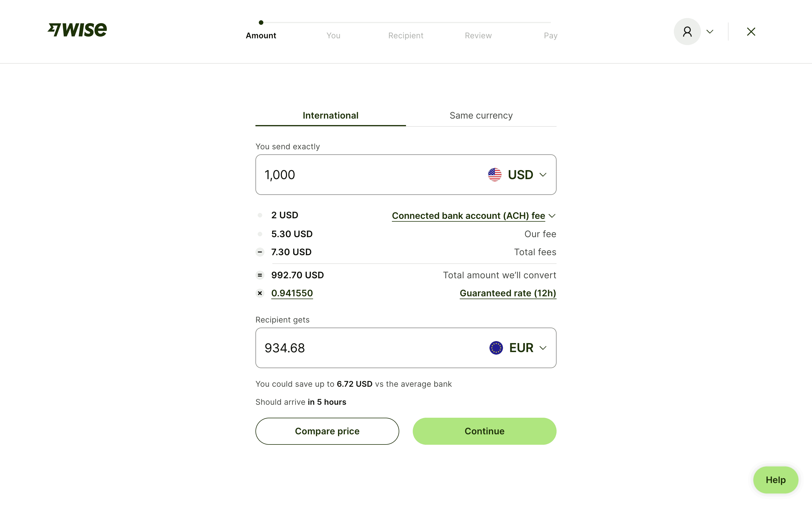Open the Guaranteed rate (12h) link
812x507 pixels.
[x=508, y=293]
